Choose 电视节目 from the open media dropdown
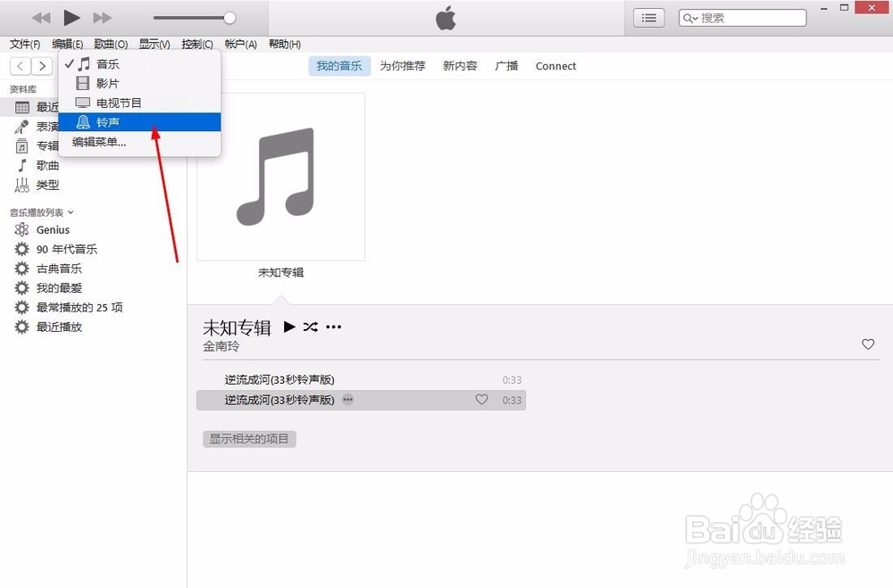The width and height of the screenshot is (893, 588). click(117, 102)
